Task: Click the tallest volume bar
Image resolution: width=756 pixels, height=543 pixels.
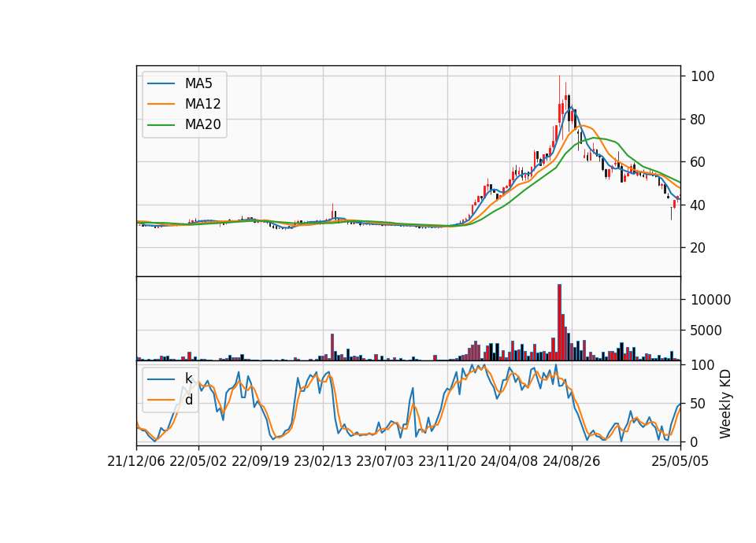Action: [x=559, y=323]
